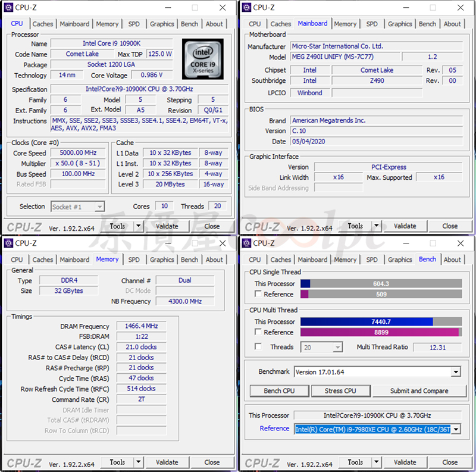The width and height of the screenshot is (476, 472).
Task: Click the CPU-Z icon in the CPU window title bar
Action: [x=8, y=8]
